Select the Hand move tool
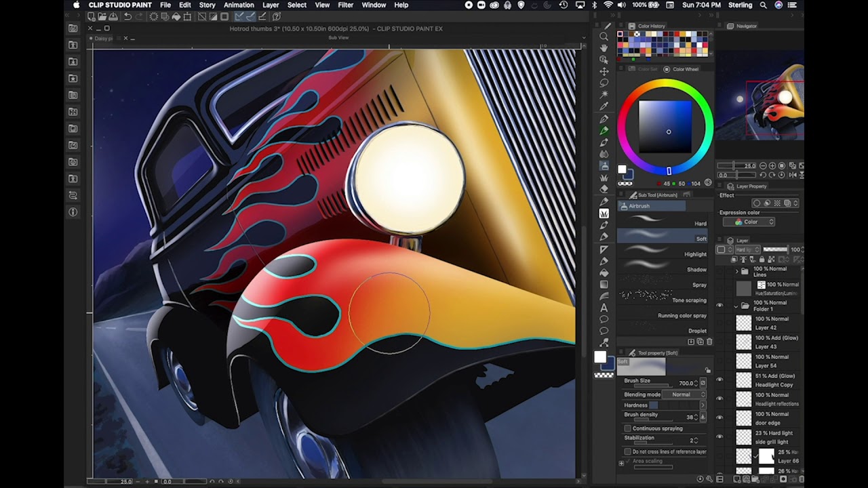Image resolution: width=868 pixels, height=488 pixels. (x=604, y=48)
